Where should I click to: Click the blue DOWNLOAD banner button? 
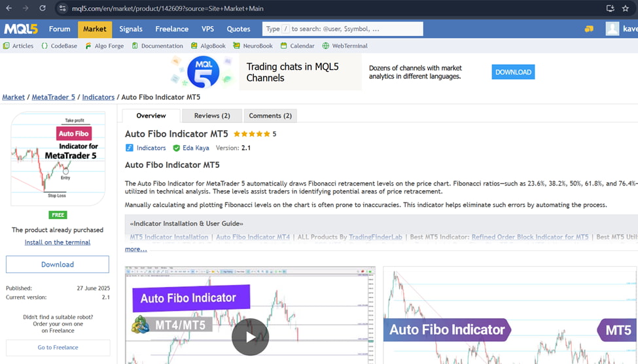pos(513,72)
